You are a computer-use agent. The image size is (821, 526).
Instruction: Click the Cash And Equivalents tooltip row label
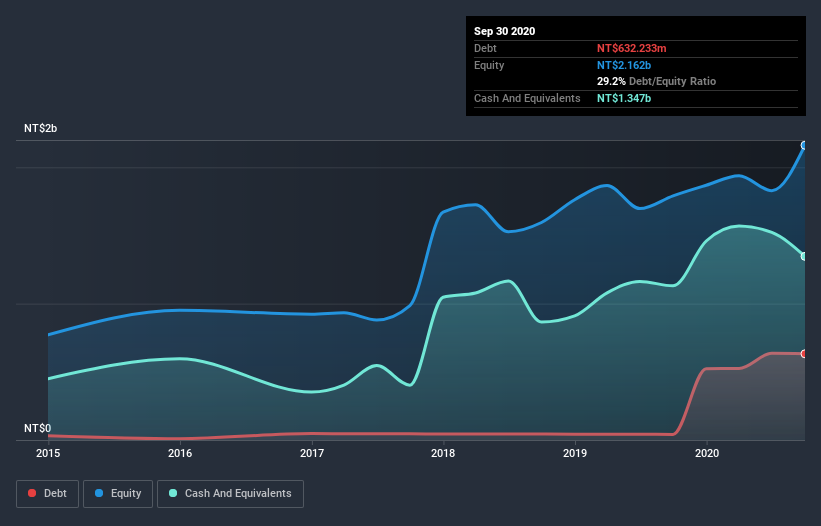(x=527, y=98)
